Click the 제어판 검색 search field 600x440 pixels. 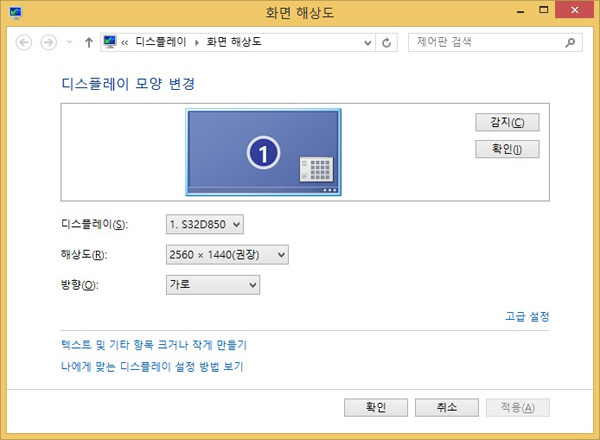(495, 42)
